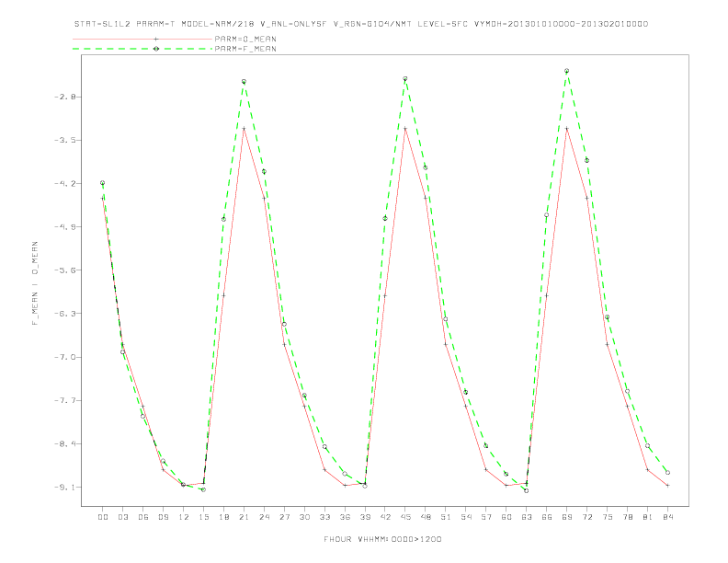
Task: Click x-axis tick label 45
Action: (405, 517)
